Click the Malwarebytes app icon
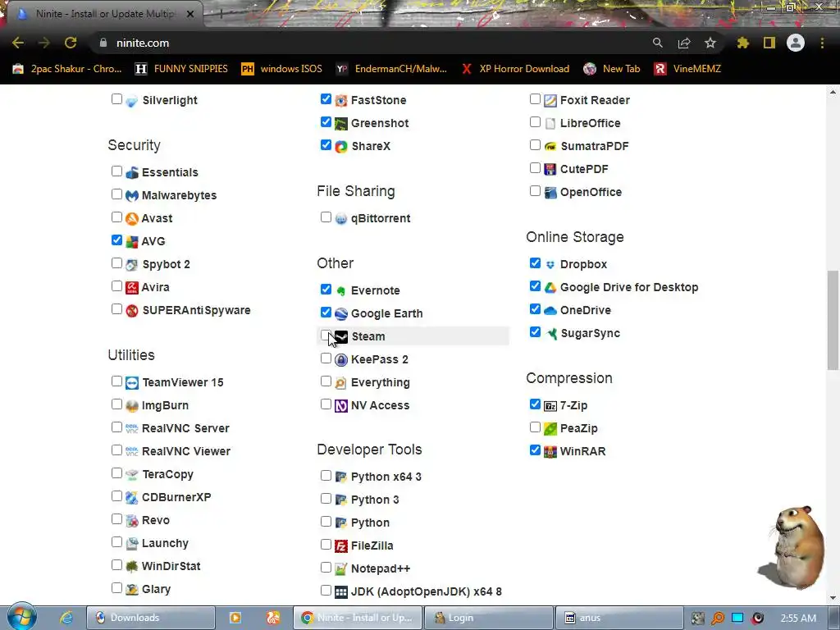840x630 pixels. (x=132, y=195)
